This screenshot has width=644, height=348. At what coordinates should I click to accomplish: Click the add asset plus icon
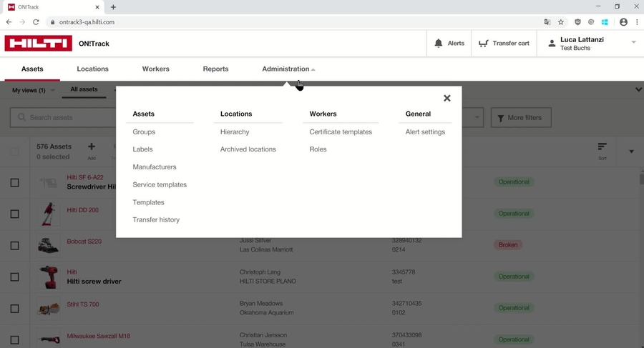point(92,146)
